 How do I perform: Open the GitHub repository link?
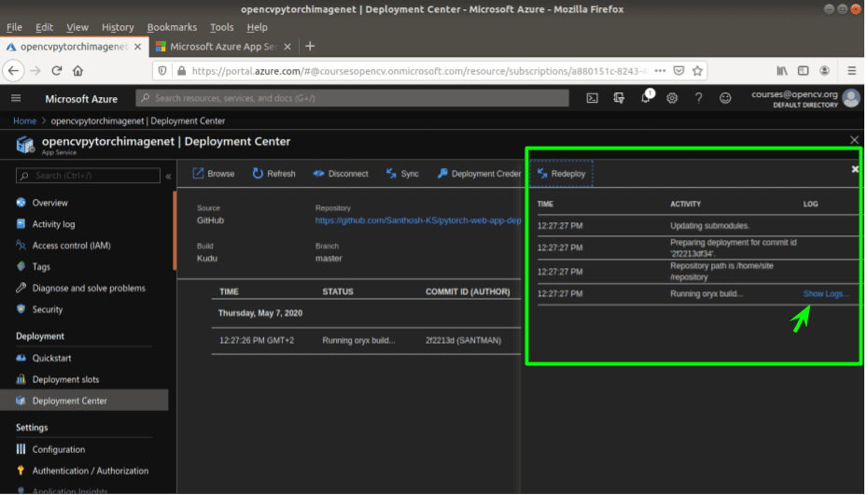coord(418,220)
